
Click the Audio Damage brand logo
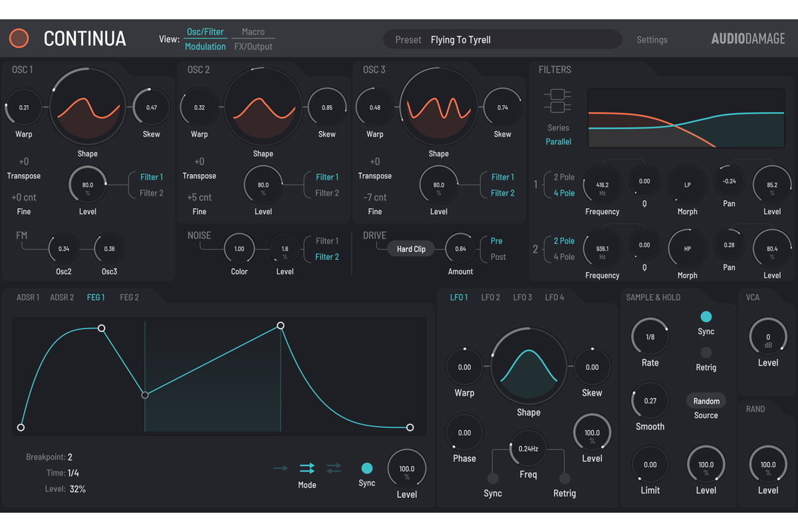click(x=748, y=39)
